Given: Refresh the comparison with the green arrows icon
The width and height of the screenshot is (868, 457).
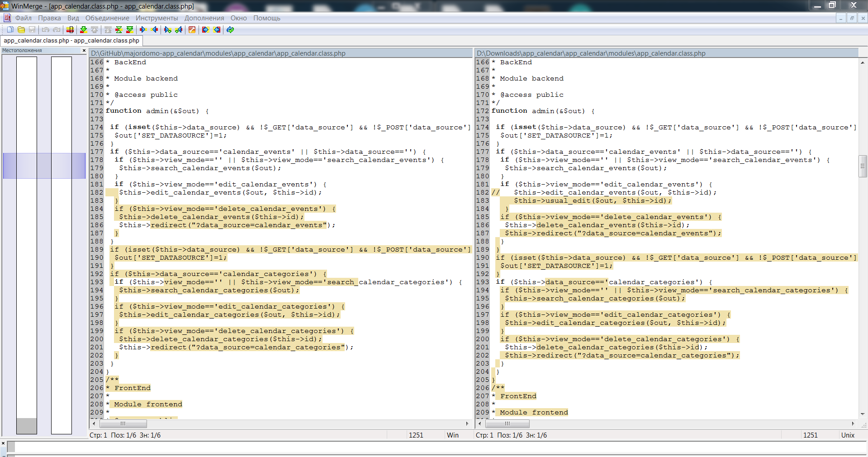Looking at the screenshot, I should coord(230,30).
